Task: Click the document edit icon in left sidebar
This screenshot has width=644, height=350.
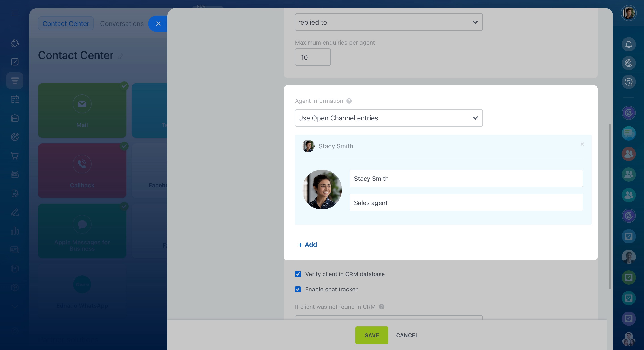Action: pos(15,193)
